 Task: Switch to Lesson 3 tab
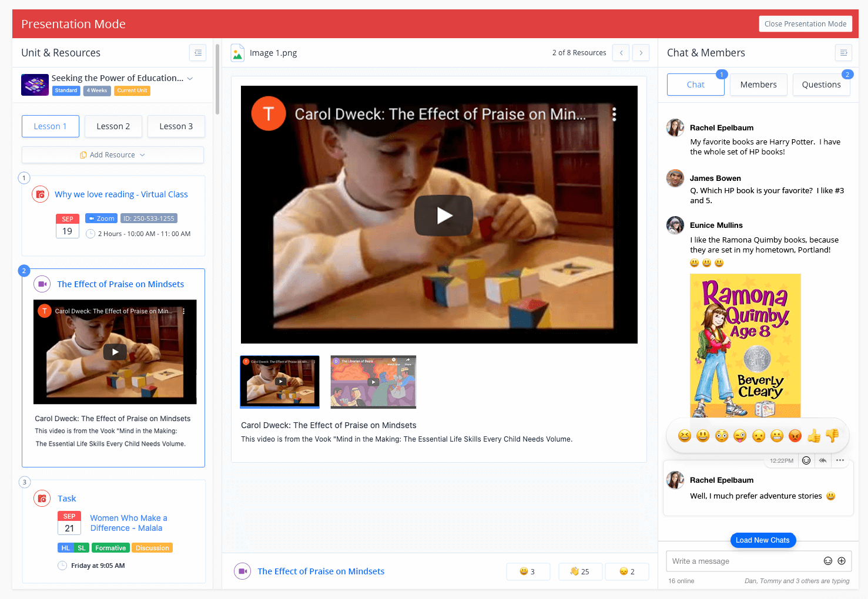pyautogui.click(x=176, y=126)
